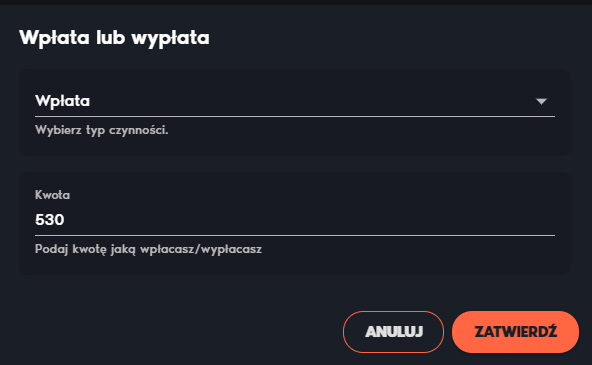This screenshot has width=592, height=365.
Task: Click the card containing the Kwota field
Action: coord(295,223)
